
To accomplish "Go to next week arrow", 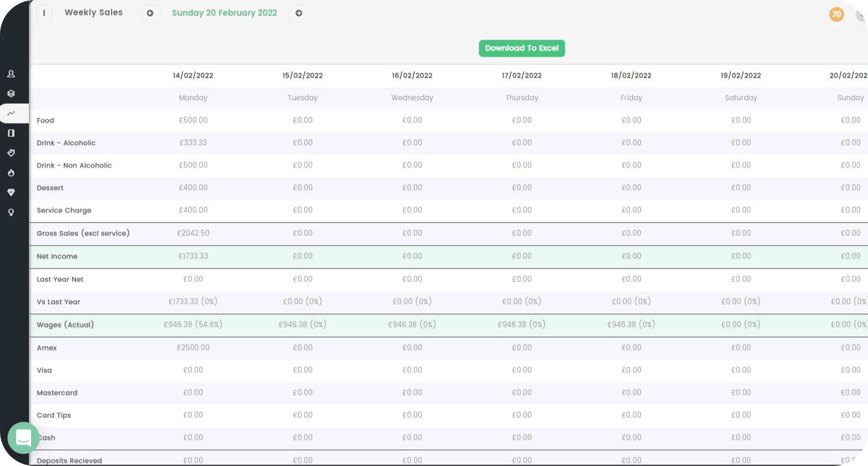I will tap(299, 13).
